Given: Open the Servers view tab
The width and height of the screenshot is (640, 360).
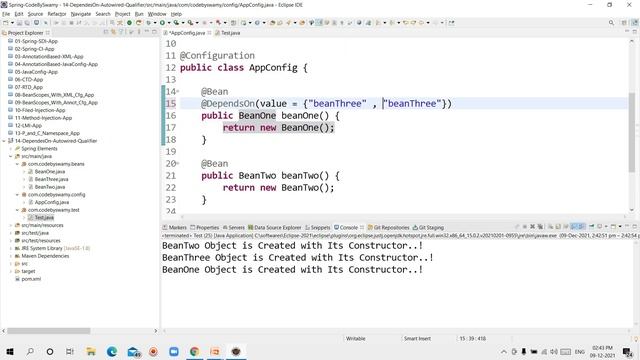Looking at the screenshot, I should click(233, 227).
